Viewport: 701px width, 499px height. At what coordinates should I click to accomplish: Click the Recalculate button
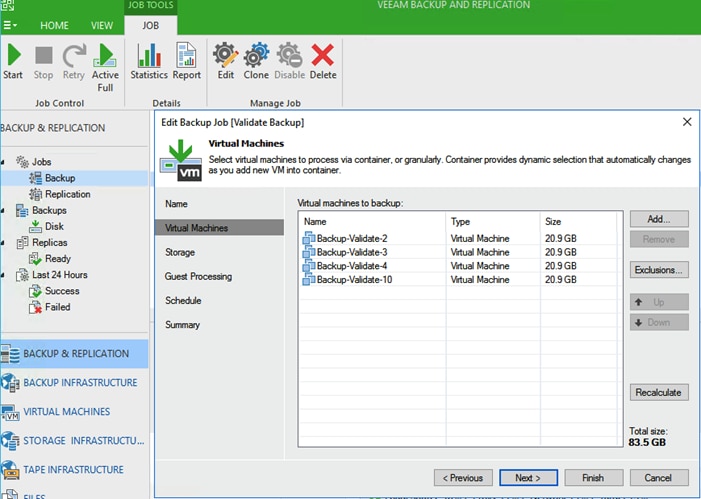(x=659, y=393)
